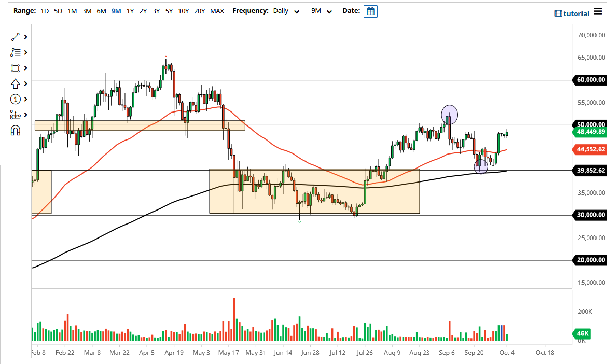Viewport: 610px width, 364px height.
Task: Expand the numbered annotation submenu arrow
Action: pyautogui.click(x=26, y=99)
